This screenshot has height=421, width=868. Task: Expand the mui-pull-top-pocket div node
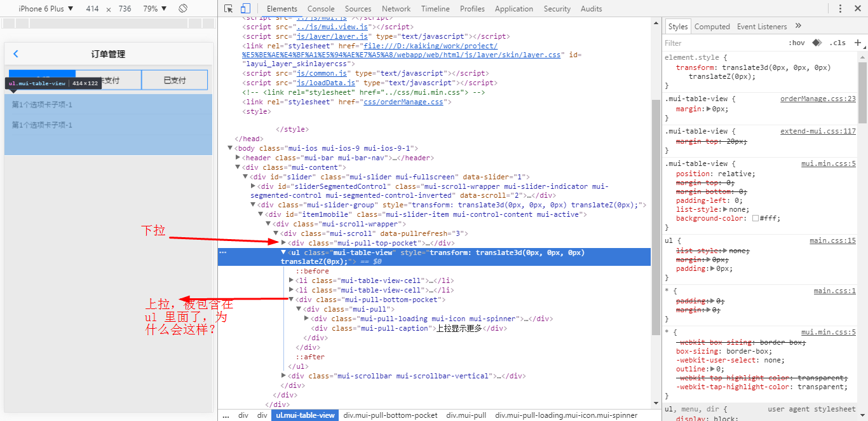[284, 243]
